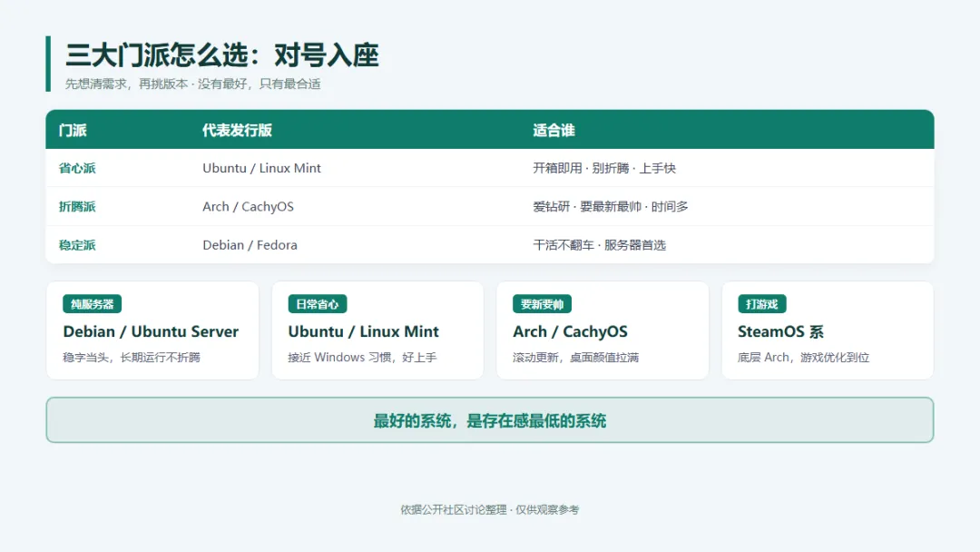The height and width of the screenshot is (552, 980).
Task: Select the 稳定派 row label
Action: (x=77, y=245)
